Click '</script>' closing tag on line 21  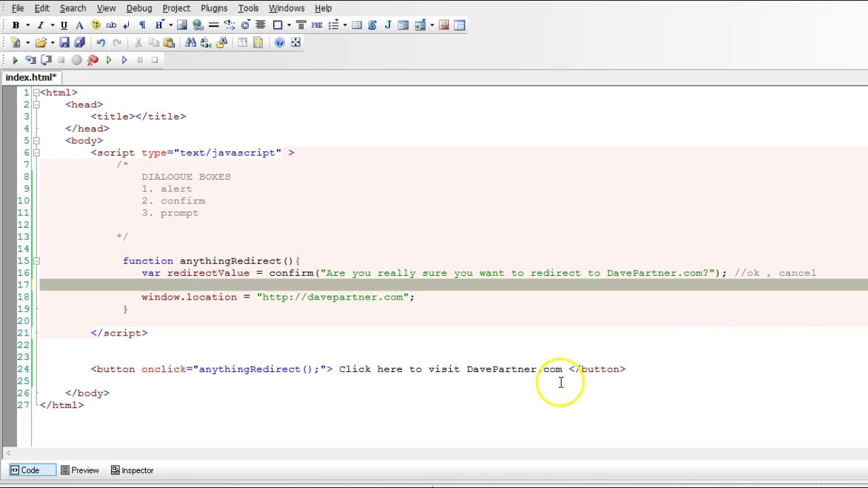coord(119,333)
